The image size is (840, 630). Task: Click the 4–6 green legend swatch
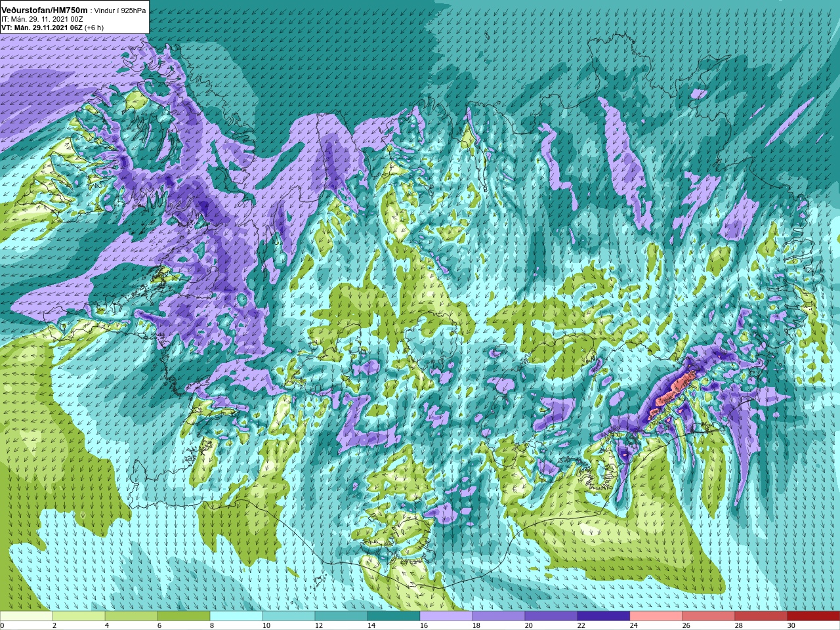coord(131,616)
